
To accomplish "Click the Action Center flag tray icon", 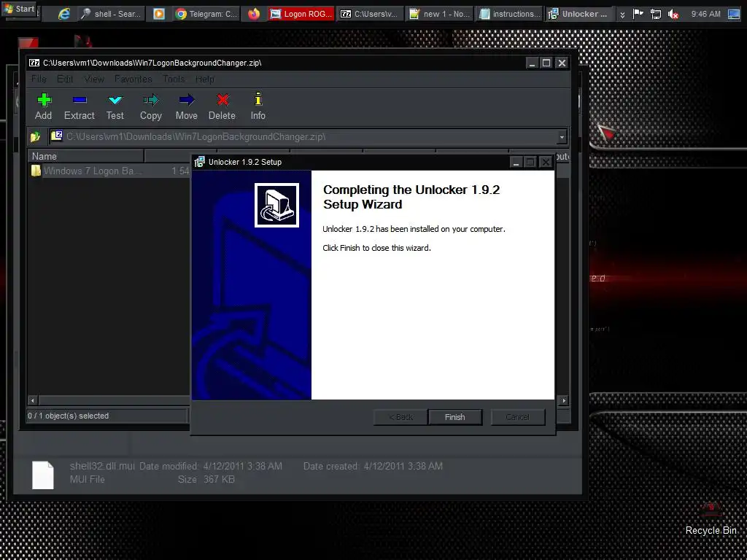I will 638,14.
